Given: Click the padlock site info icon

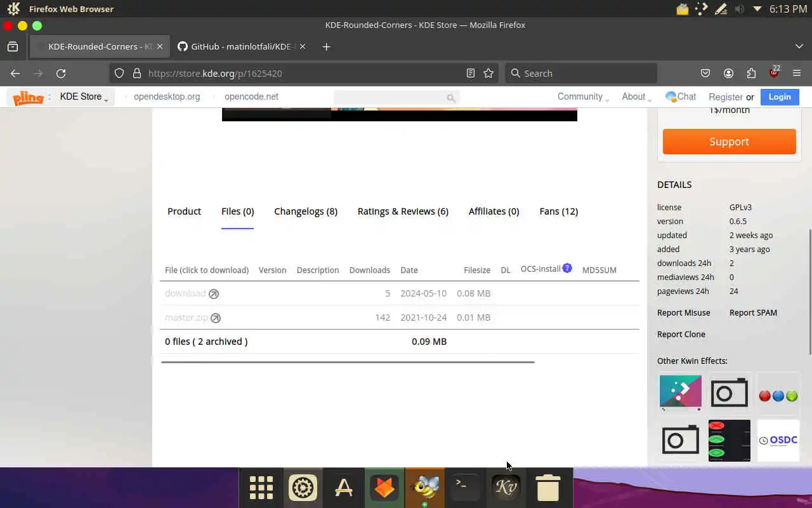Looking at the screenshot, I should pyautogui.click(x=136, y=73).
